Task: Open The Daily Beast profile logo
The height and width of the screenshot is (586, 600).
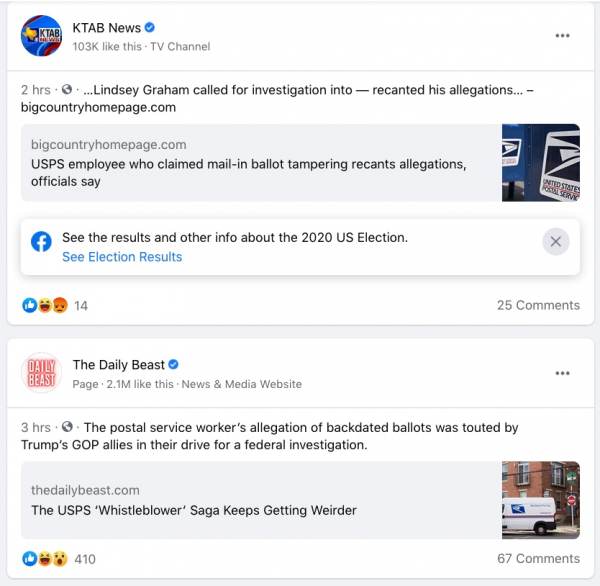Action: 41,373
